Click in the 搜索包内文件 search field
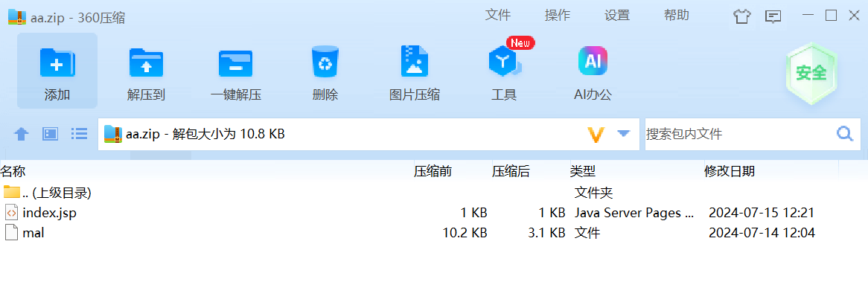Viewport: 868px width, 308px height. [737, 134]
